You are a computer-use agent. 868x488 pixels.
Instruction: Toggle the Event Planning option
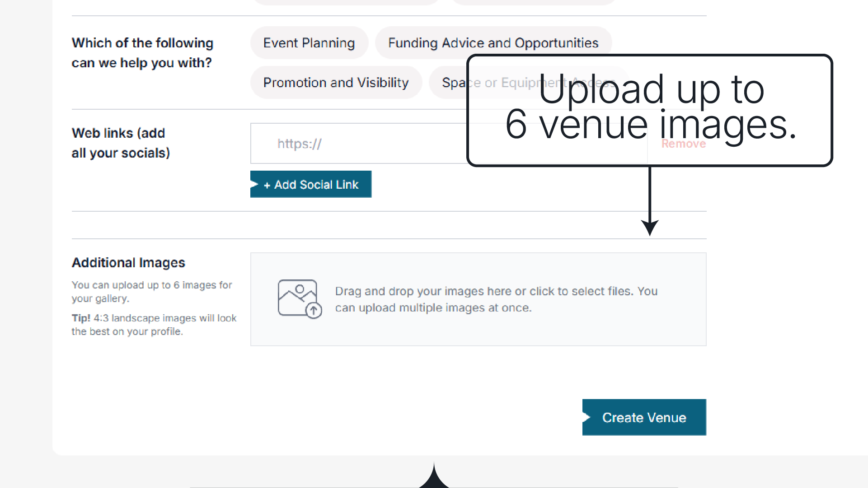[x=309, y=43]
